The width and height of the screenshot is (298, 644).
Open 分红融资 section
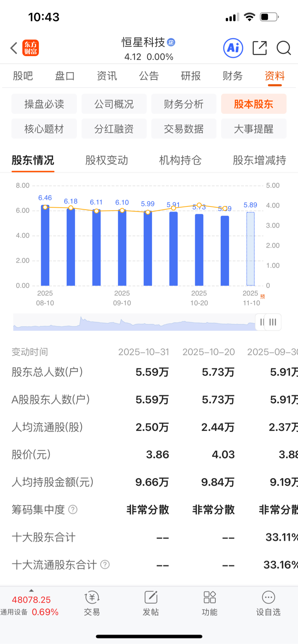point(114,129)
